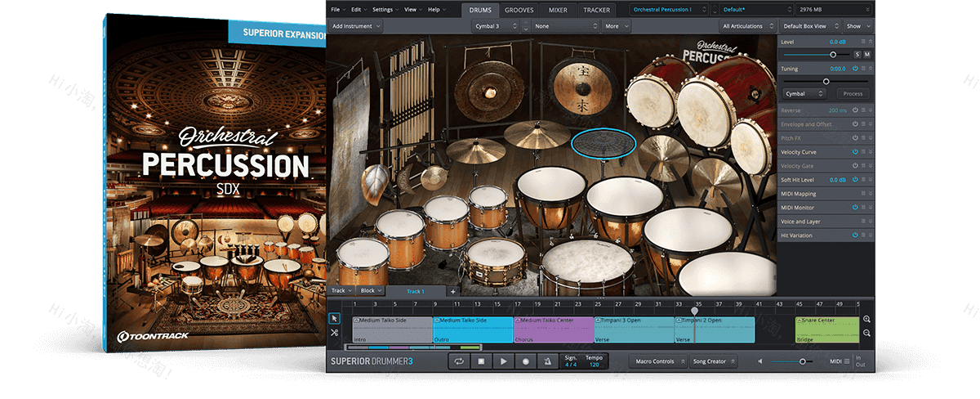Open the View menu
This screenshot has width=980, height=399.
point(412,10)
